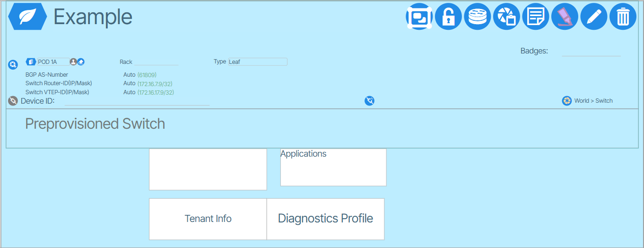Select the purple highlighter marker icon
644x248 pixels.
pyautogui.click(x=565, y=17)
